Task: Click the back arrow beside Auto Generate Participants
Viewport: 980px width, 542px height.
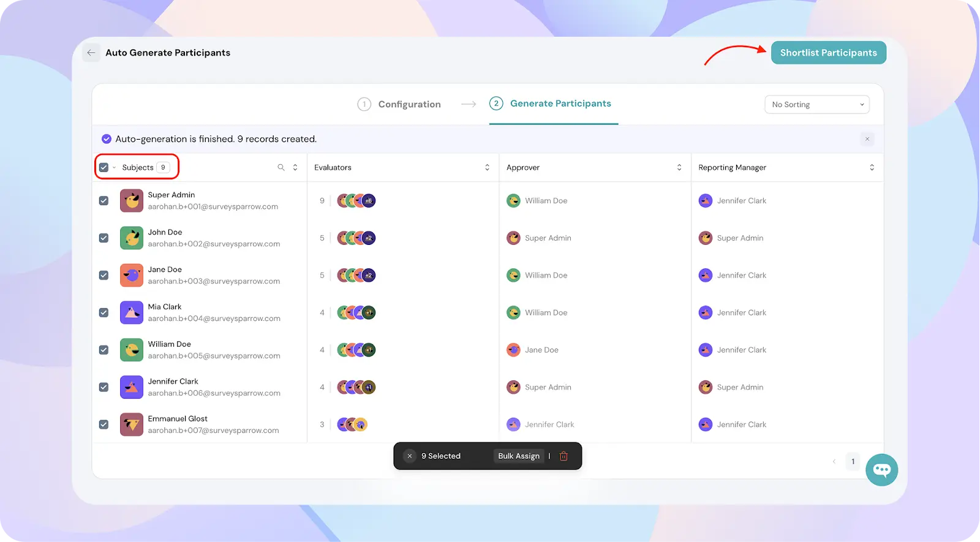Action: (x=91, y=53)
